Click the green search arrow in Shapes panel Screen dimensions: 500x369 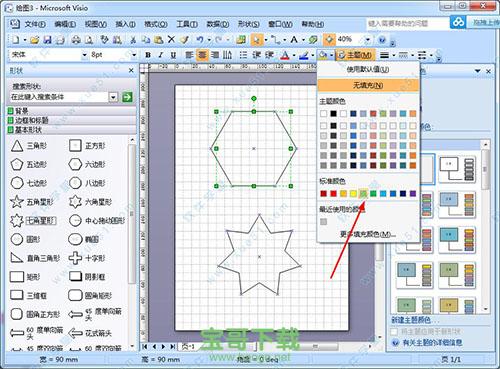point(127,97)
